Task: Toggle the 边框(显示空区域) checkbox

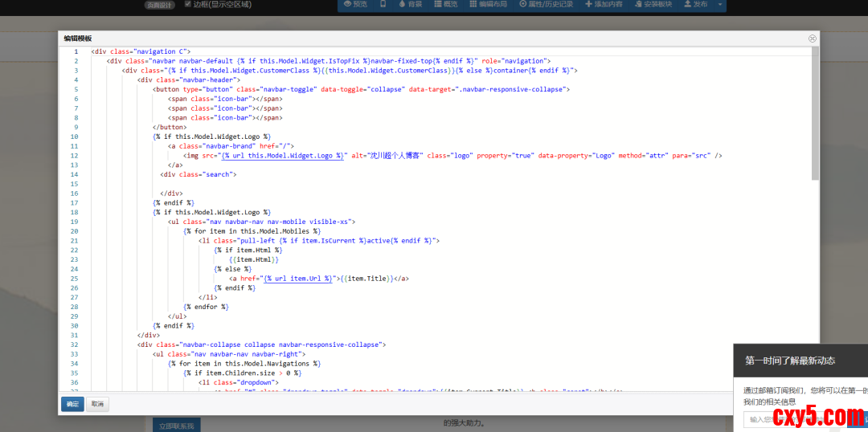Action: [x=187, y=4]
